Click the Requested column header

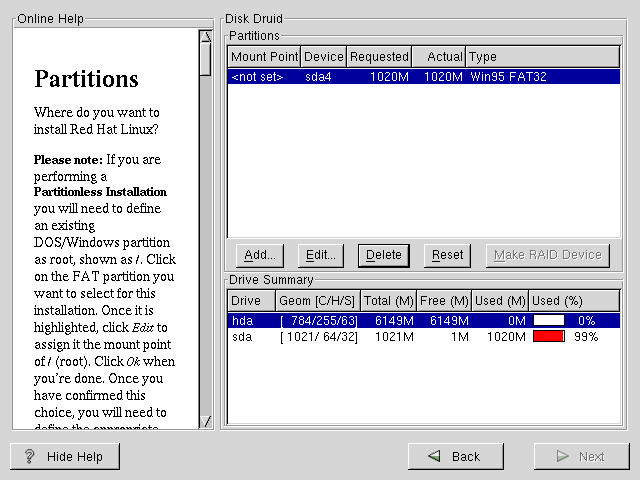tap(379, 57)
